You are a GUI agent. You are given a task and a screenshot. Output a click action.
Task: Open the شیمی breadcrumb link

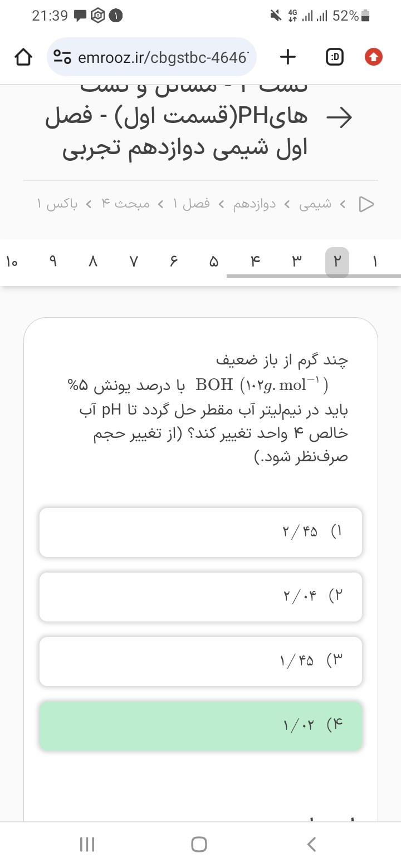(316, 204)
